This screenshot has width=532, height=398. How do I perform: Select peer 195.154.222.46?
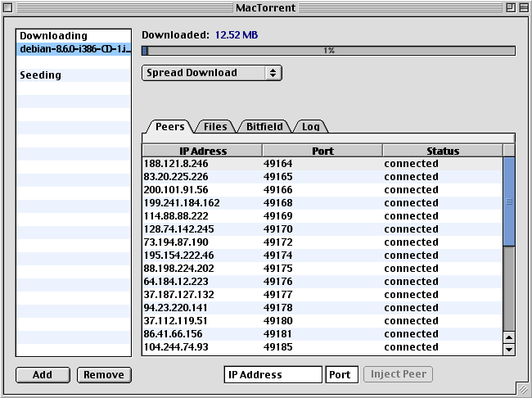[322, 256]
